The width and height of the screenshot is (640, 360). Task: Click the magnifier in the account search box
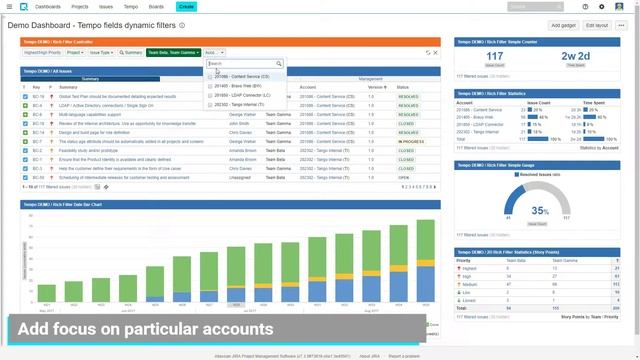click(279, 64)
